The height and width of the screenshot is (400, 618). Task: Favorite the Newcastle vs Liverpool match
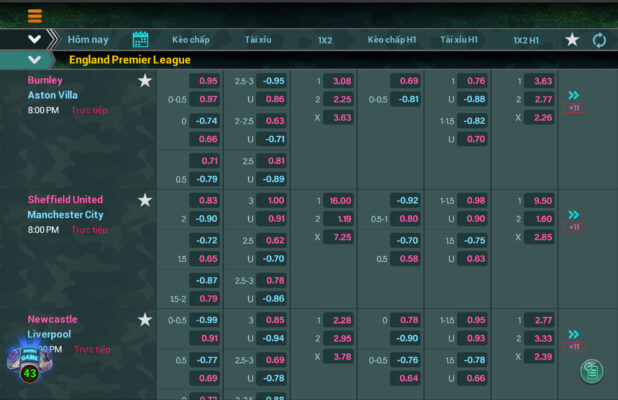coord(145,320)
